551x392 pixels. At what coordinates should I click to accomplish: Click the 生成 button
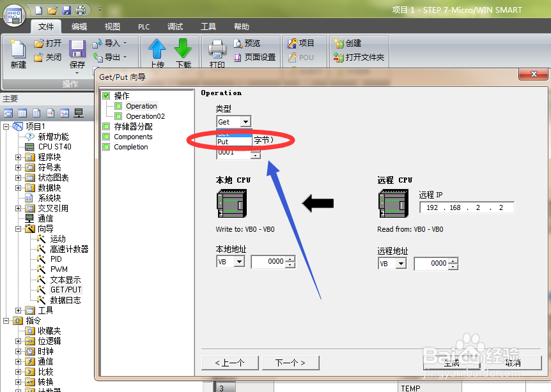point(451,363)
